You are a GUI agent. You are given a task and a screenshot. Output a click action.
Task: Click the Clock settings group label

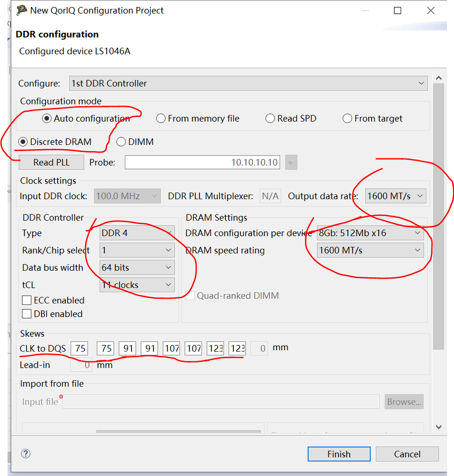[x=48, y=181]
